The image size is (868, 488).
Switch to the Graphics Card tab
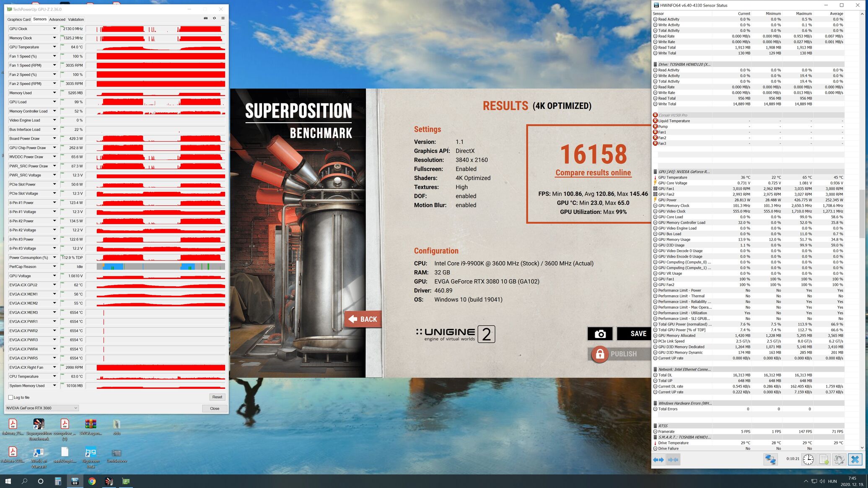[x=19, y=19]
